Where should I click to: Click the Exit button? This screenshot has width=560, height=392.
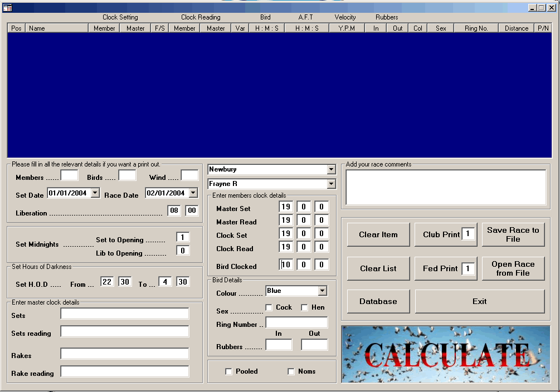[x=479, y=301]
